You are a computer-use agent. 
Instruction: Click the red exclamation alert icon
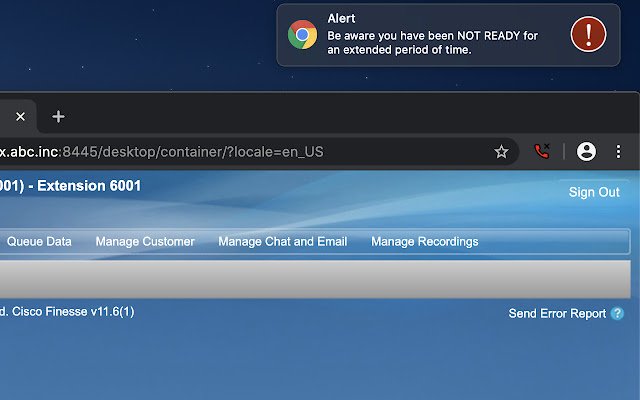coord(588,34)
